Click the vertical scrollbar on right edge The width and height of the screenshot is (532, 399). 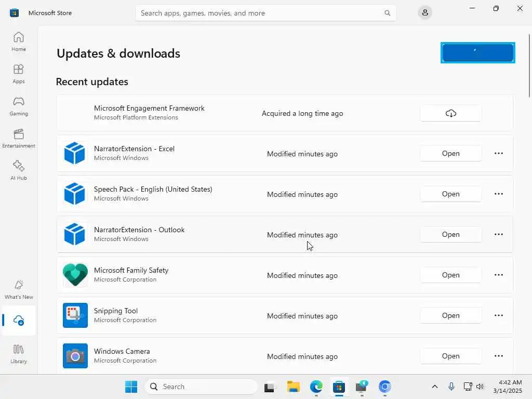pos(529,65)
